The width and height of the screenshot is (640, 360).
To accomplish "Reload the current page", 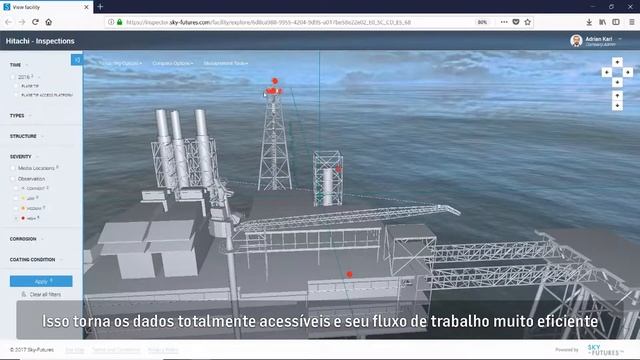I will (36, 22).
